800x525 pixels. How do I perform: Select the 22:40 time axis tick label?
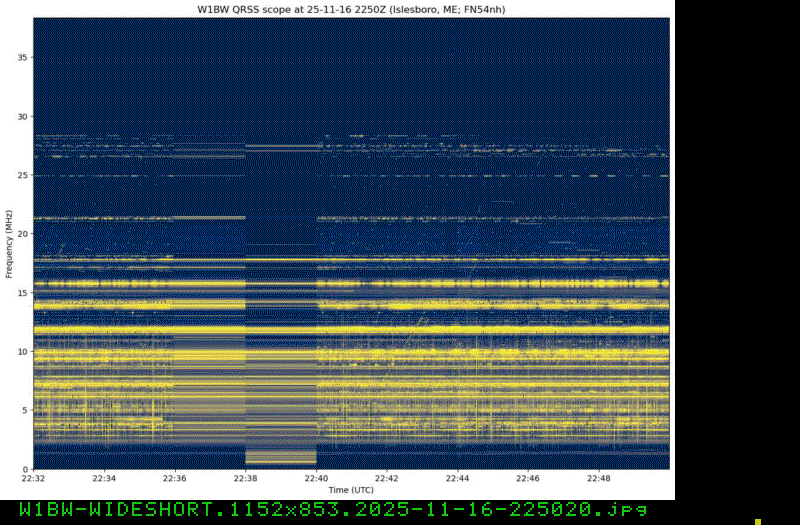pyautogui.click(x=317, y=479)
